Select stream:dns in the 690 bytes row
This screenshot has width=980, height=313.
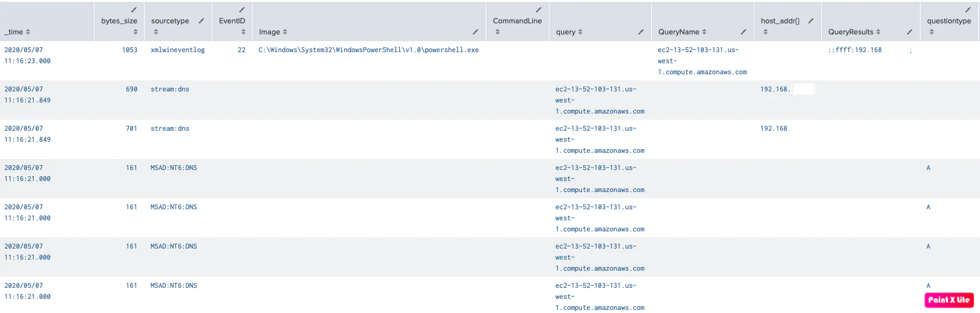point(170,90)
